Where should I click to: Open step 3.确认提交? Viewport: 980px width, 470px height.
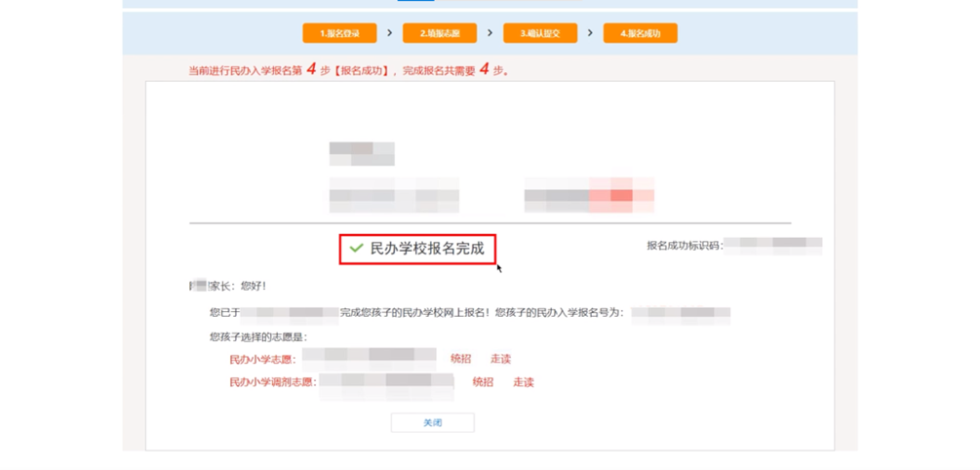pyautogui.click(x=540, y=33)
